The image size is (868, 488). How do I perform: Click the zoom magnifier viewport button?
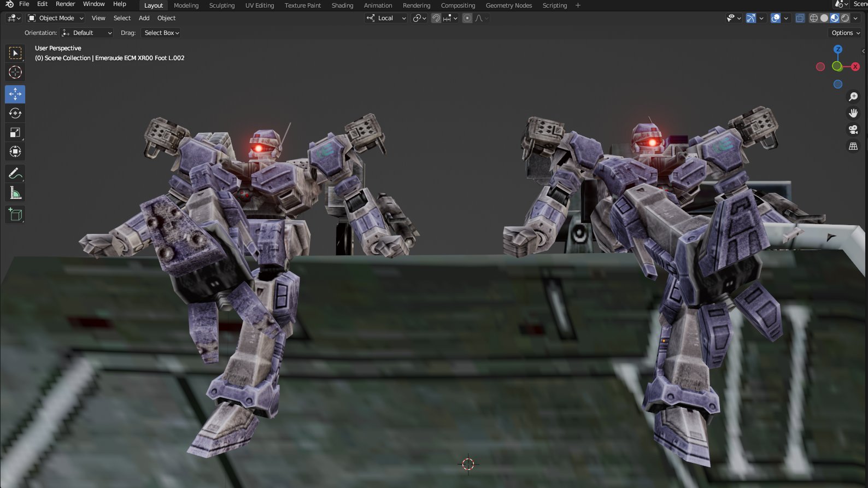pos(853,97)
